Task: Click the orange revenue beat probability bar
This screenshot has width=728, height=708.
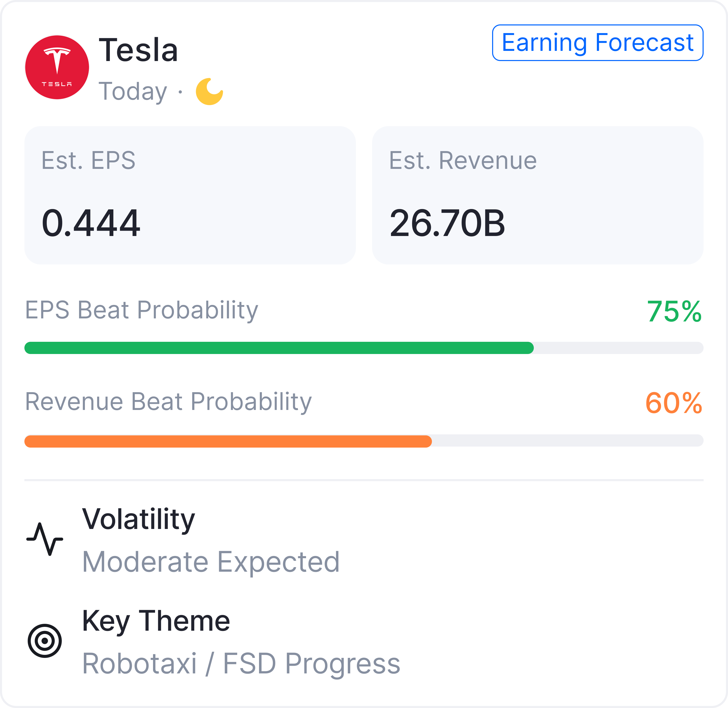Action: tap(228, 441)
